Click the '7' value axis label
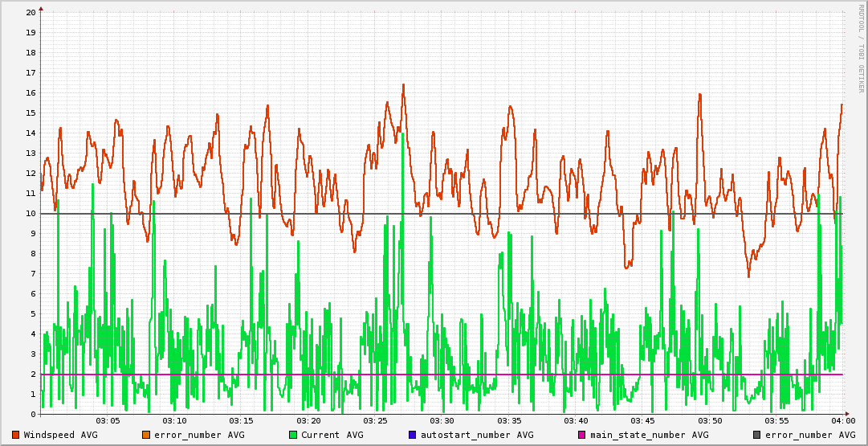 33,274
